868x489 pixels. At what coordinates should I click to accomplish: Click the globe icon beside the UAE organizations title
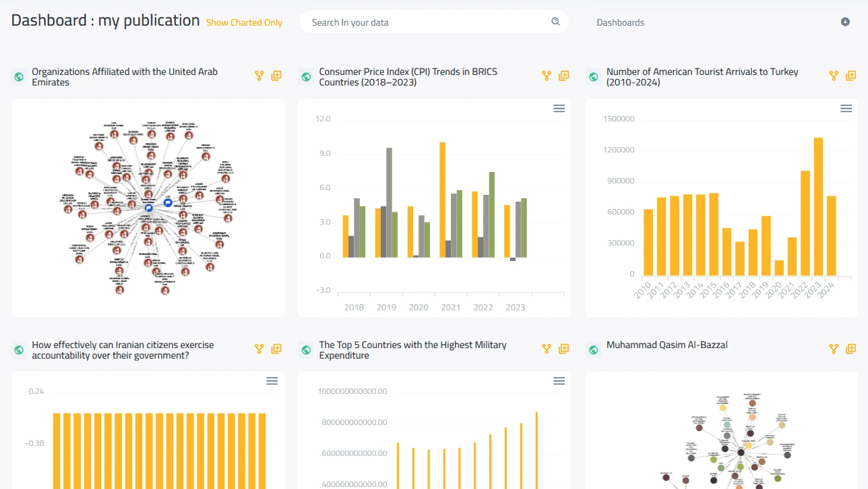pos(18,76)
